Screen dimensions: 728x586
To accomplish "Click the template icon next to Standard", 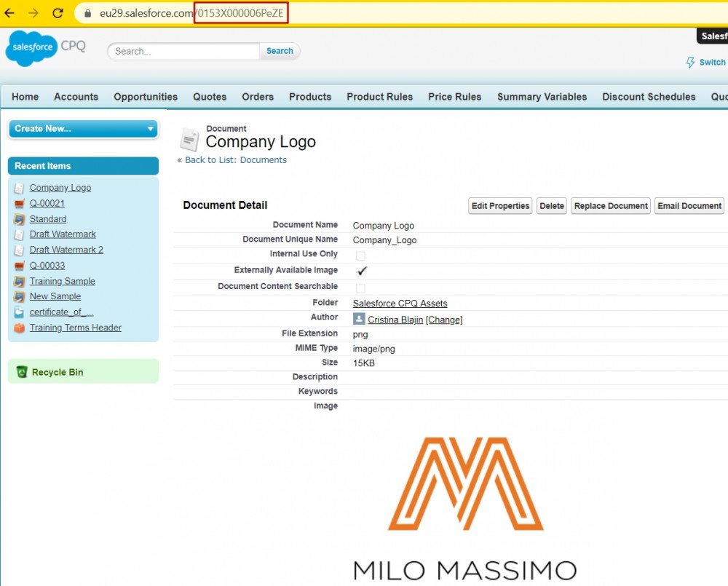I will point(19,219).
